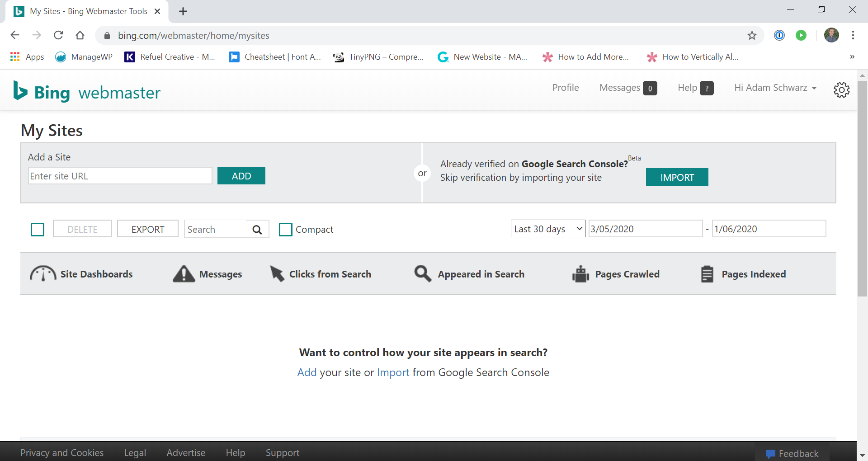The height and width of the screenshot is (461, 868).
Task: Click the Add your site link
Action: 307,372
